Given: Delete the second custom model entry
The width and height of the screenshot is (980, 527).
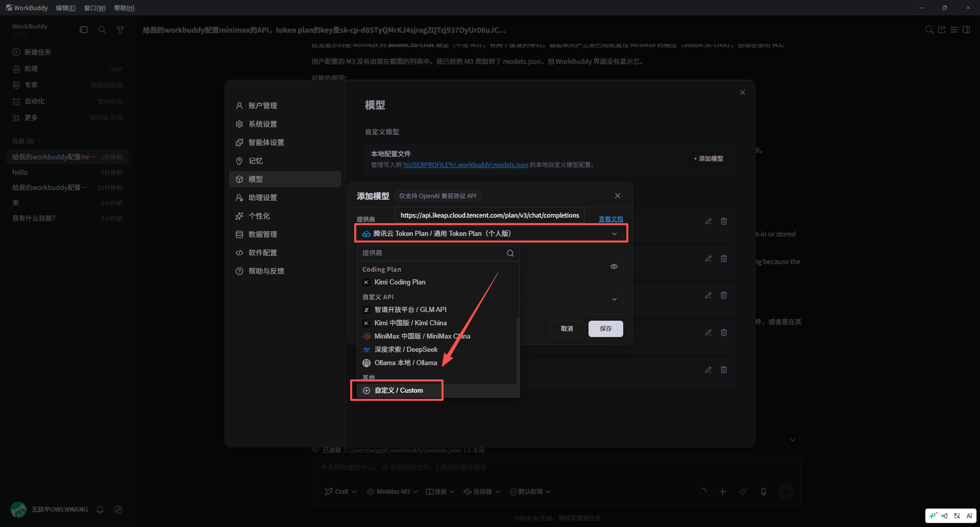Looking at the screenshot, I should [724, 258].
